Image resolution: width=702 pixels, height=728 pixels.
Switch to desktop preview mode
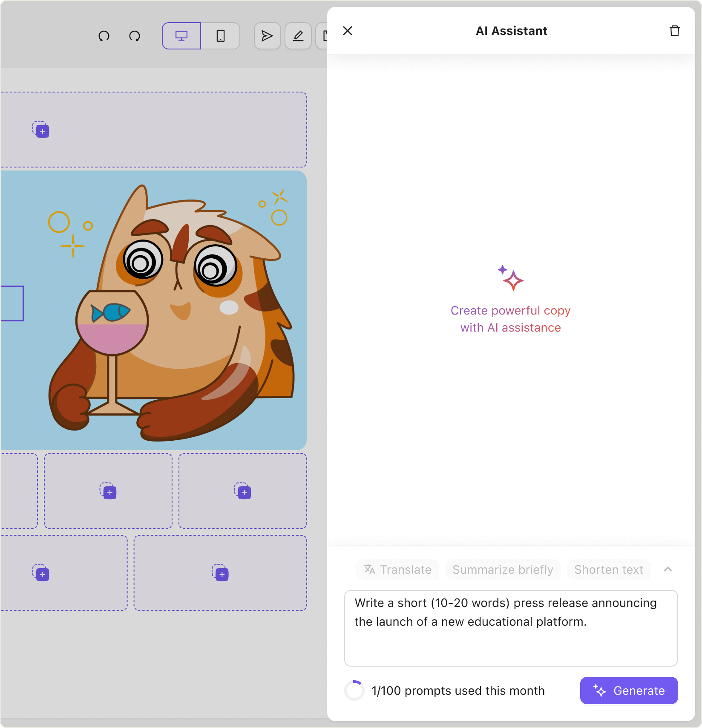pos(181,36)
